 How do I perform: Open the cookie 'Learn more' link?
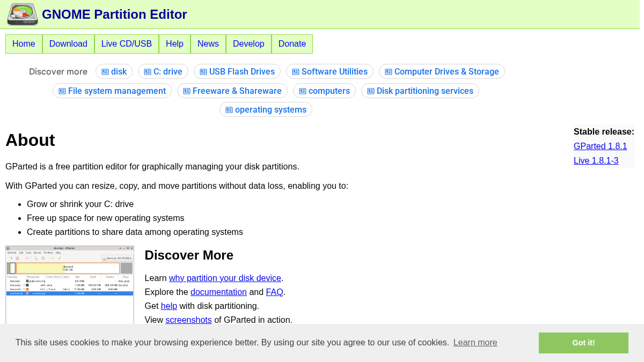(x=475, y=343)
